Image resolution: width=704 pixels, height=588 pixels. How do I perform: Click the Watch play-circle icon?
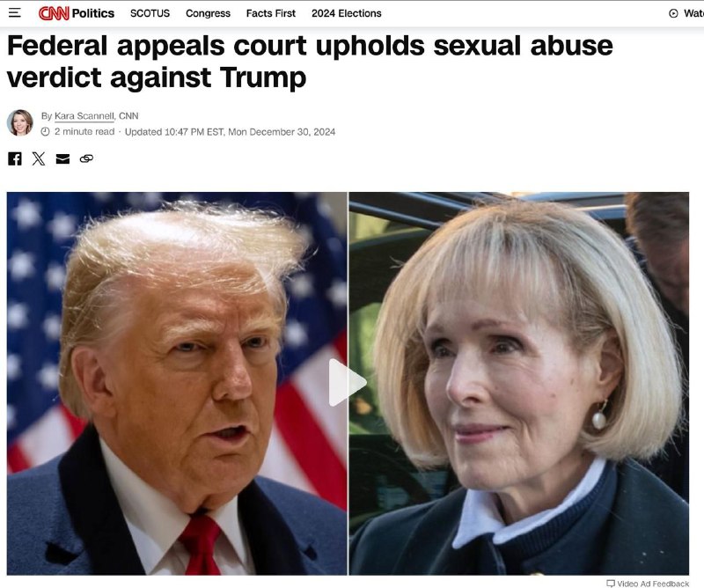[x=673, y=13]
